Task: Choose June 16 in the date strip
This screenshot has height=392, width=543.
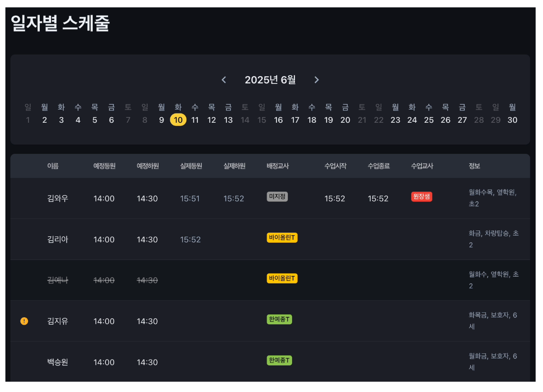Action: coord(278,120)
